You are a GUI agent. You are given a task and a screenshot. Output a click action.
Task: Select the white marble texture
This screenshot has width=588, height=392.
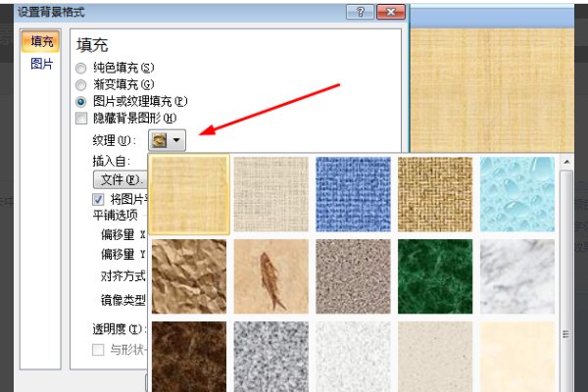[517, 275]
